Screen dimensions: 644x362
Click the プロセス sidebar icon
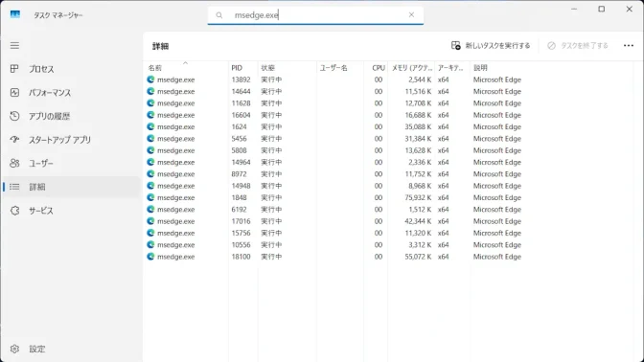(x=14, y=69)
